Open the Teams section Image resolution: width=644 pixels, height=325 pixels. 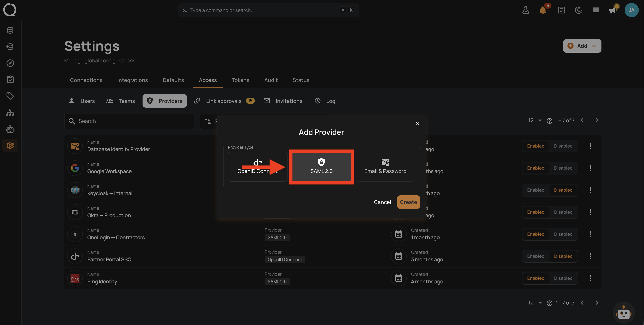(121, 101)
